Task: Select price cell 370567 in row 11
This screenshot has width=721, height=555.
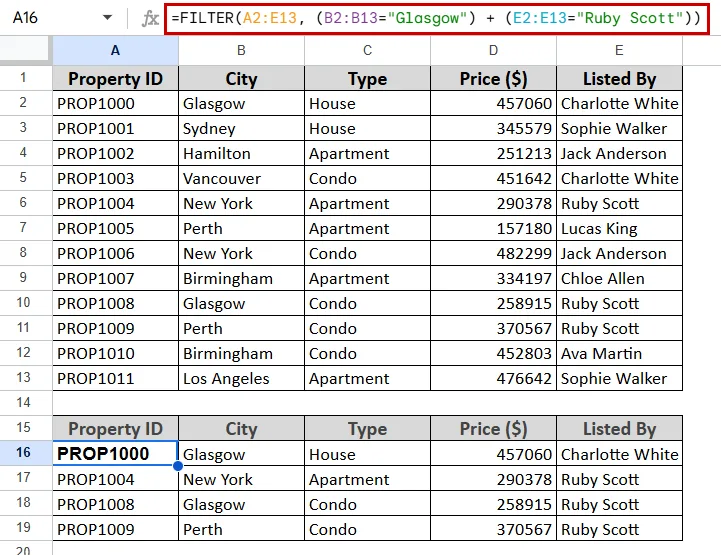Action: tap(493, 328)
